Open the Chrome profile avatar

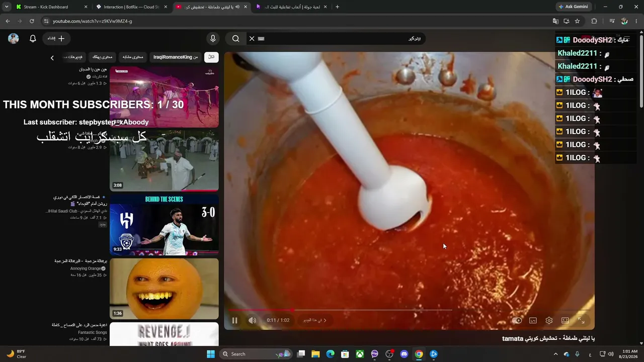pos(624,21)
